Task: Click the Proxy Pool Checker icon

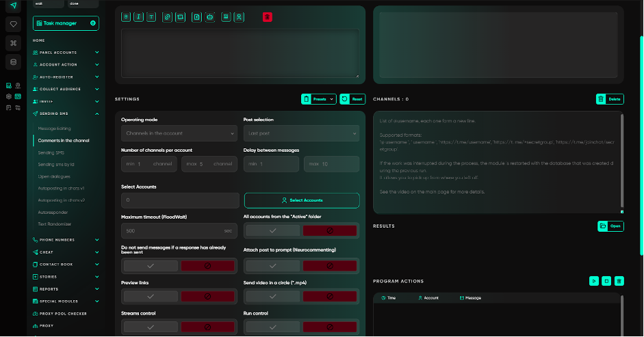Action: click(x=36, y=314)
